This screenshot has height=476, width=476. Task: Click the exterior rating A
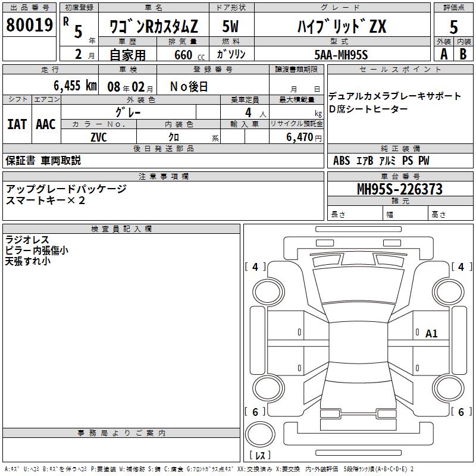coord(444,54)
